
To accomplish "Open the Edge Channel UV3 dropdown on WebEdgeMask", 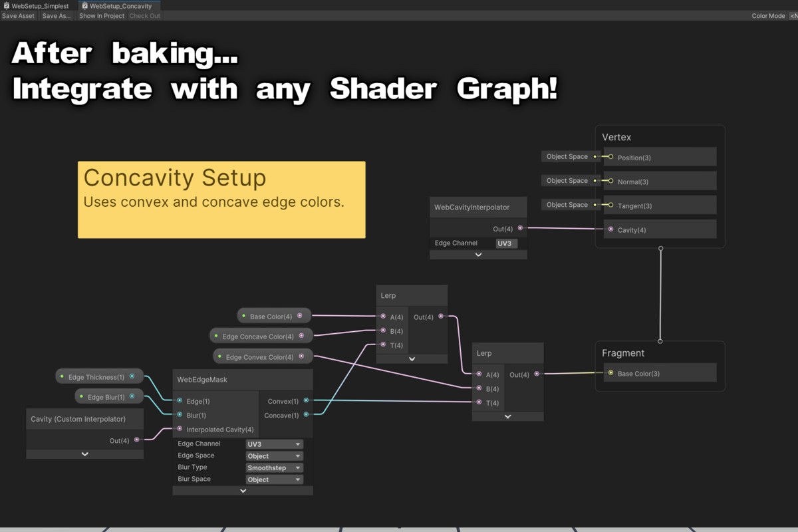I will 274,444.
